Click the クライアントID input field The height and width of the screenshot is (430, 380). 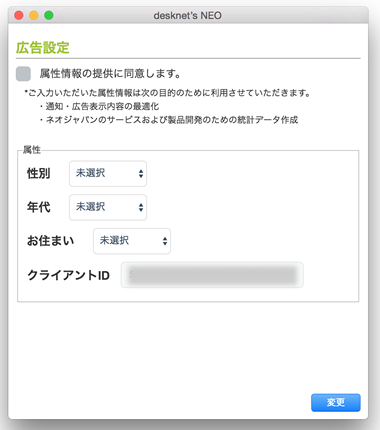pyautogui.click(x=212, y=275)
